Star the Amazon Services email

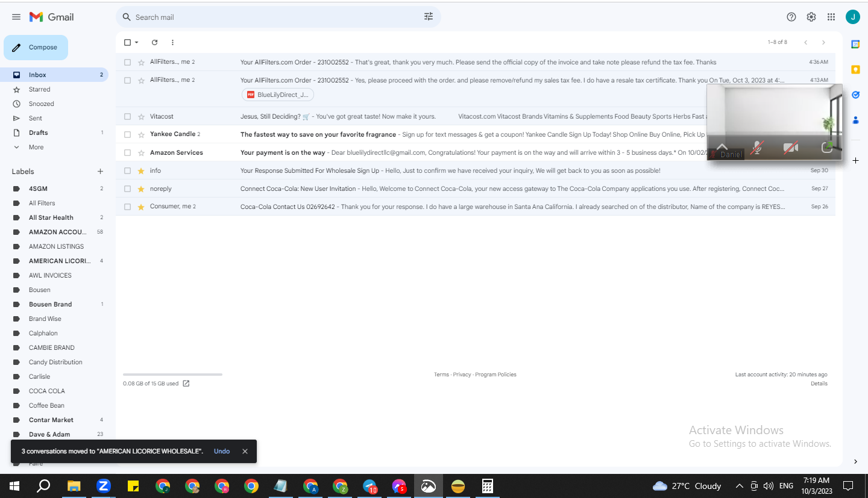click(141, 152)
